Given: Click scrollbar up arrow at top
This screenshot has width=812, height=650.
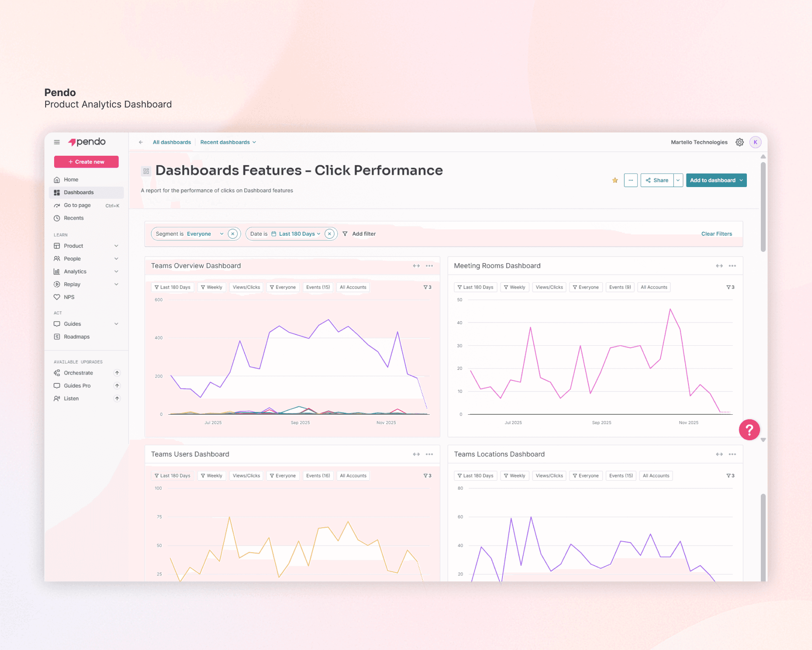Looking at the screenshot, I should pyautogui.click(x=763, y=157).
